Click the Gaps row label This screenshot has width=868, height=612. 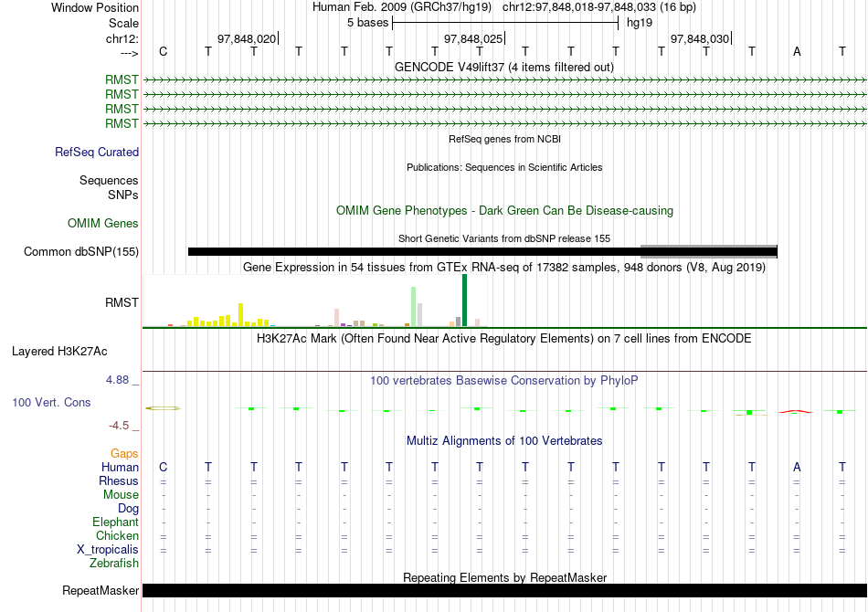[124, 454]
